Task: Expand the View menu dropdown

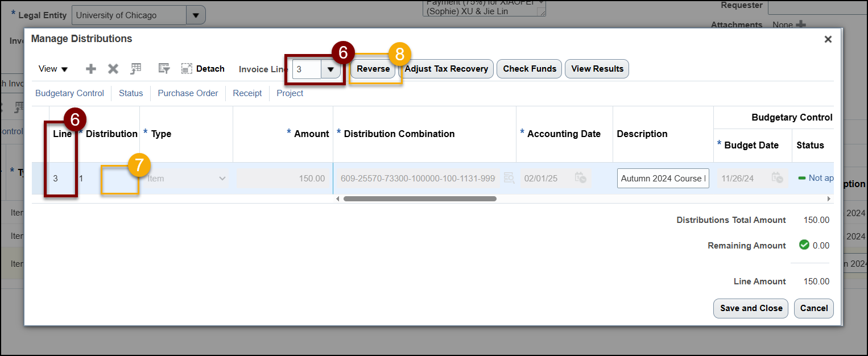Action: pyautogui.click(x=53, y=69)
